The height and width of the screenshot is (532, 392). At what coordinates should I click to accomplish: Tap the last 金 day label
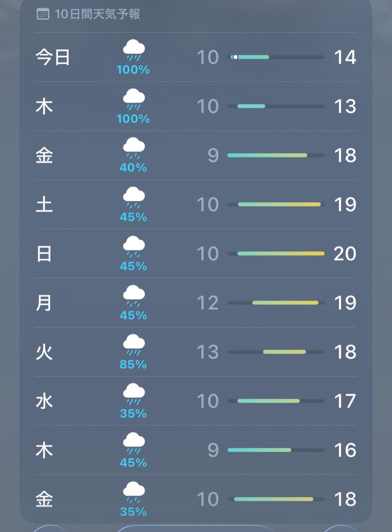pyautogui.click(x=44, y=499)
